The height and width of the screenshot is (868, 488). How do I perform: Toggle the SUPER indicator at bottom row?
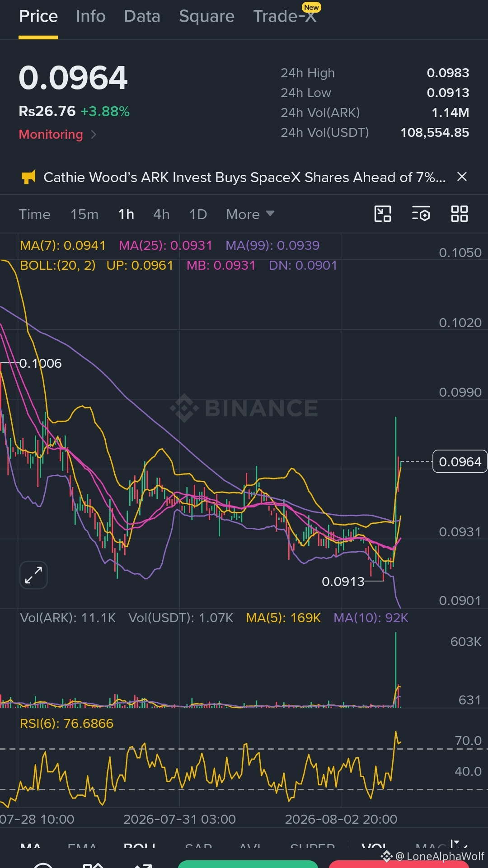click(313, 846)
